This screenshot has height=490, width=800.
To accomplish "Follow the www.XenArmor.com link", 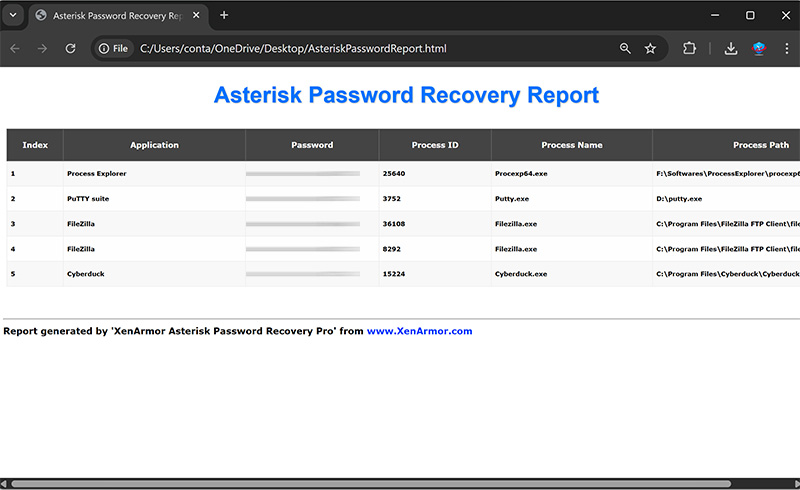I will pyautogui.click(x=419, y=331).
